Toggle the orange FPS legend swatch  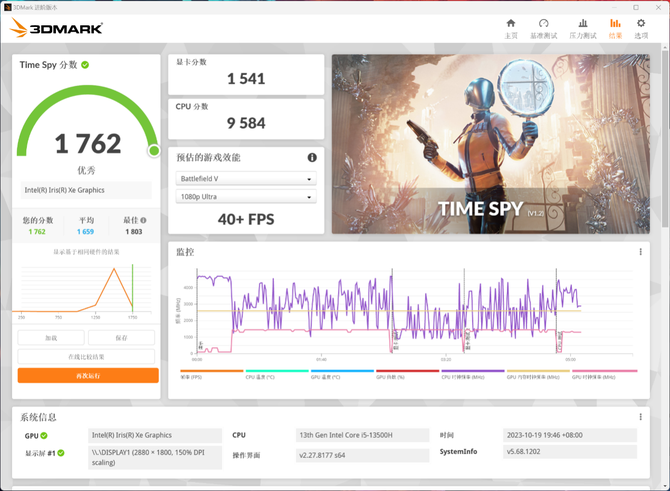click(212, 371)
